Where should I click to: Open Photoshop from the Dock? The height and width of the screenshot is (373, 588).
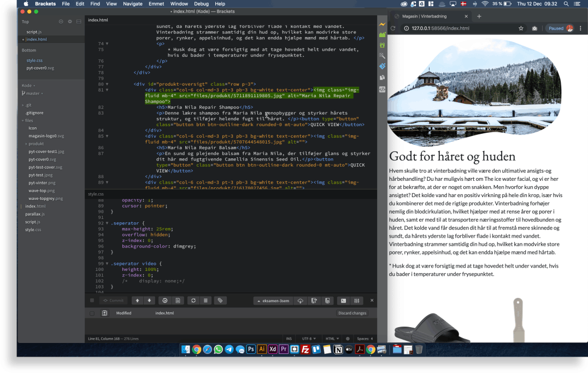251,350
